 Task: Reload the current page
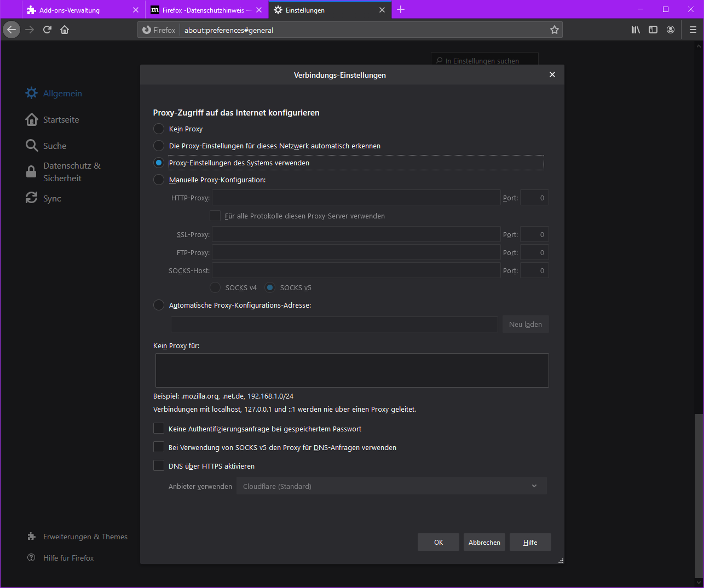tap(47, 30)
